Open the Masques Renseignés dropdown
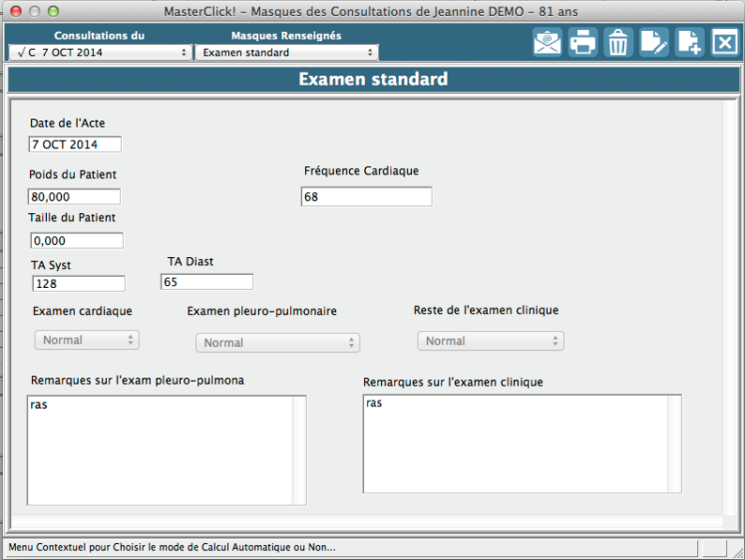 (x=286, y=53)
